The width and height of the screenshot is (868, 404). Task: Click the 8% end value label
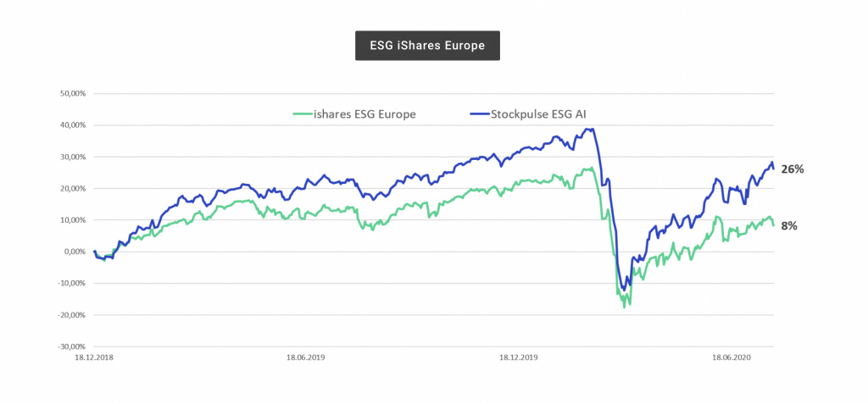(x=788, y=225)
